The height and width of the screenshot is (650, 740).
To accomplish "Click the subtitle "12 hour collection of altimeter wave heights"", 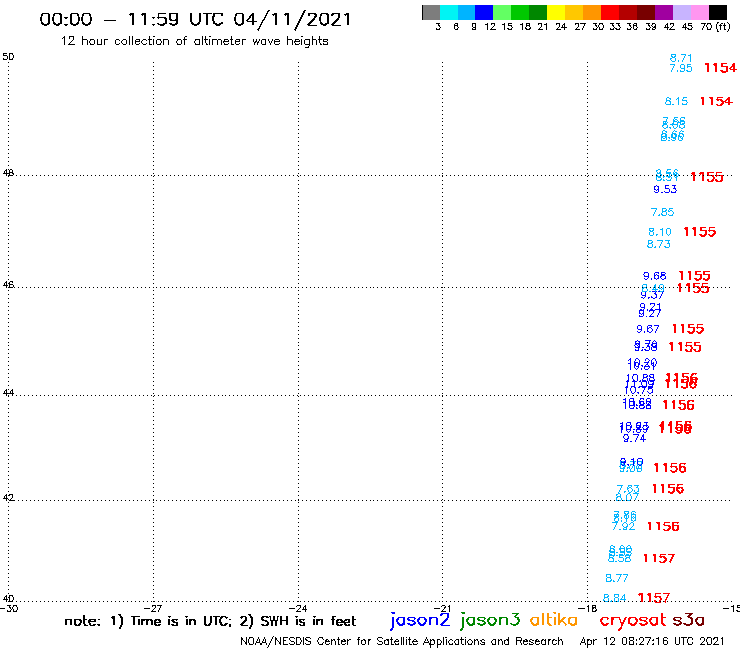I will coord(194,41).
